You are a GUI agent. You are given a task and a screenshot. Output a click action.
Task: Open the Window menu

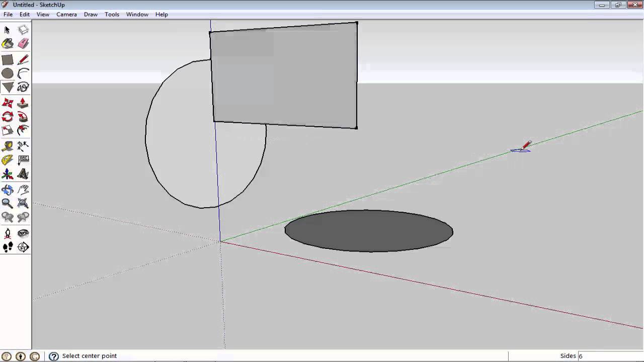click(x=137, y=14)
